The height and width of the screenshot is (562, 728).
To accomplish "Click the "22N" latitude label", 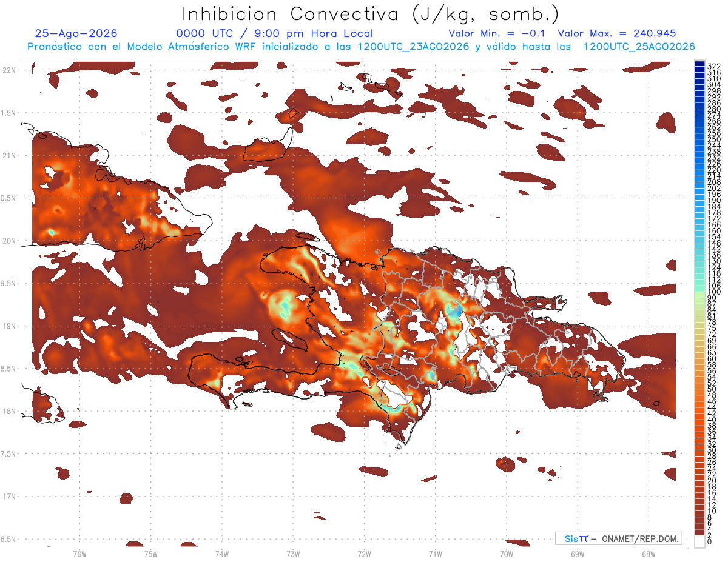I will [9, 70].
